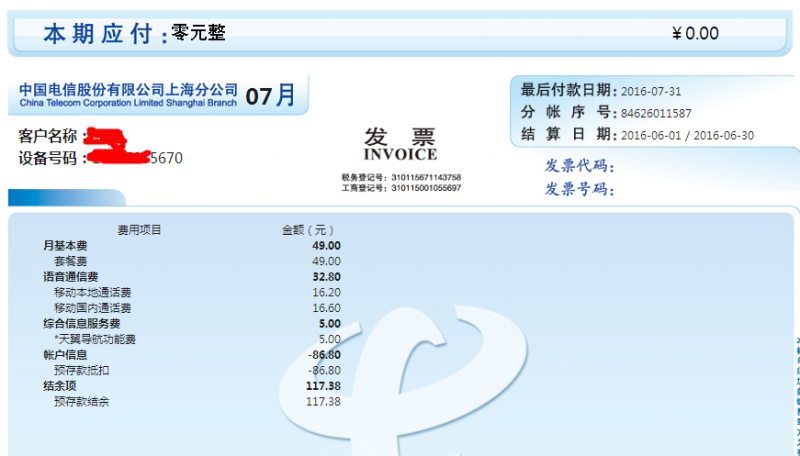This screenshot has width=800, height=456.
Task: Click business registration number 310115001055697
Action: click(426, 188)
